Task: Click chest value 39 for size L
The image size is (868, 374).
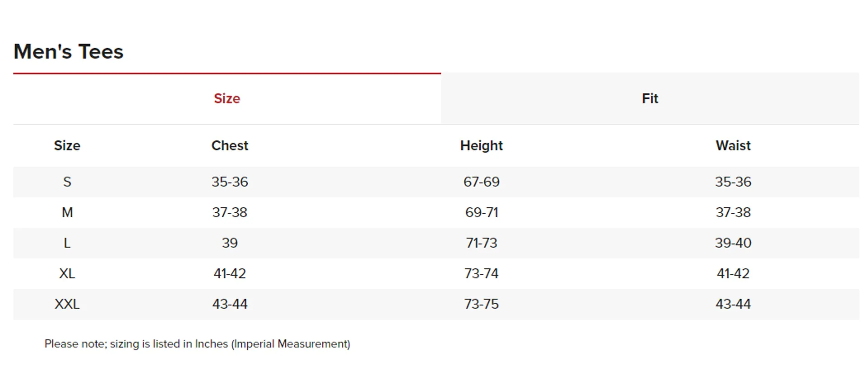Action: [230, 243]
